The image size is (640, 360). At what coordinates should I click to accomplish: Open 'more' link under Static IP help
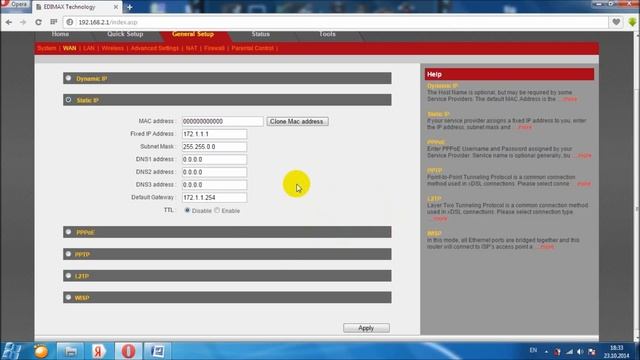(524, 127)
